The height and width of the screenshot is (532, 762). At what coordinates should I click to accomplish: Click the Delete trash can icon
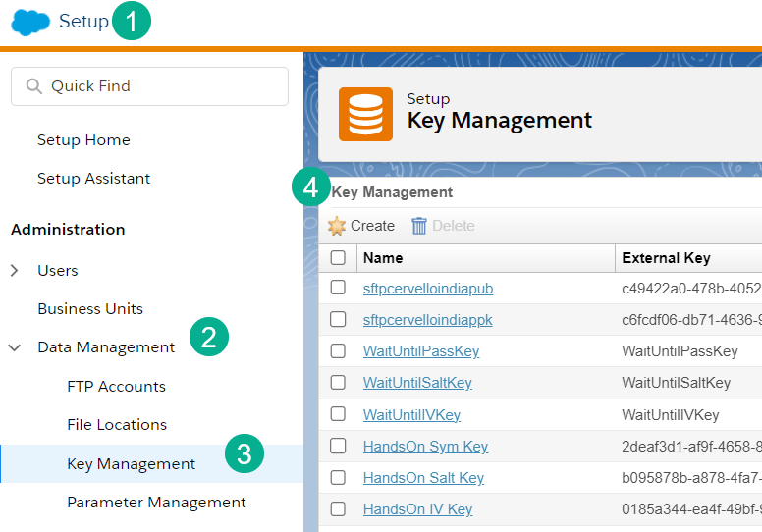click(419, 226)
